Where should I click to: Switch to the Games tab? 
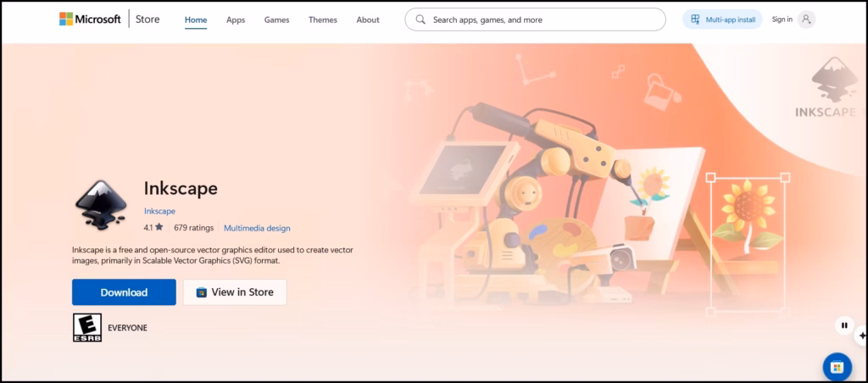pyautogui.click(x=276, y=20)
